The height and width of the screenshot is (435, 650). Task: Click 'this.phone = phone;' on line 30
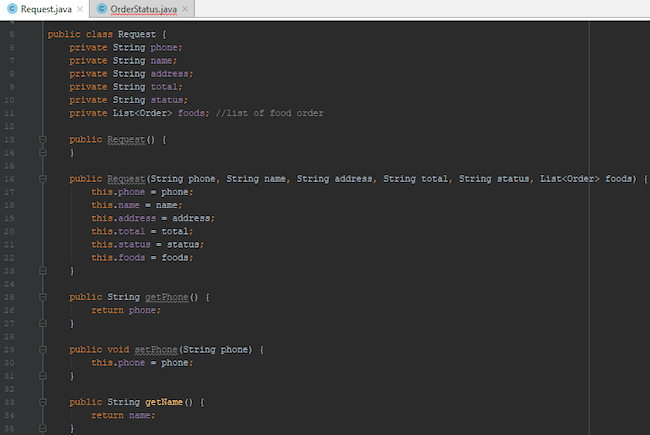pos(142,362)
